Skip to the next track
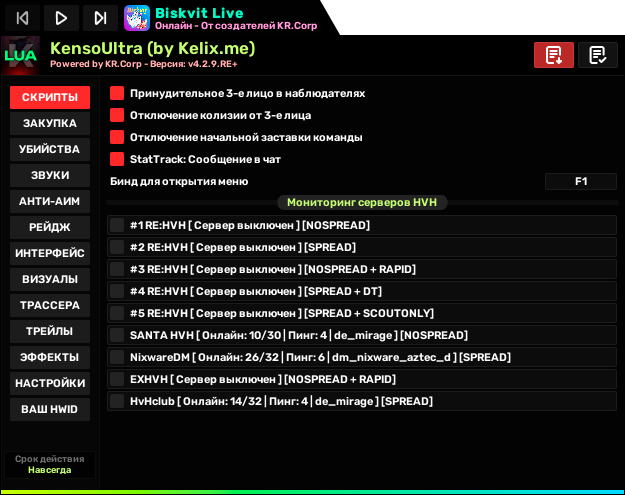This screenshot has width=625, height=495. [100, 17]
